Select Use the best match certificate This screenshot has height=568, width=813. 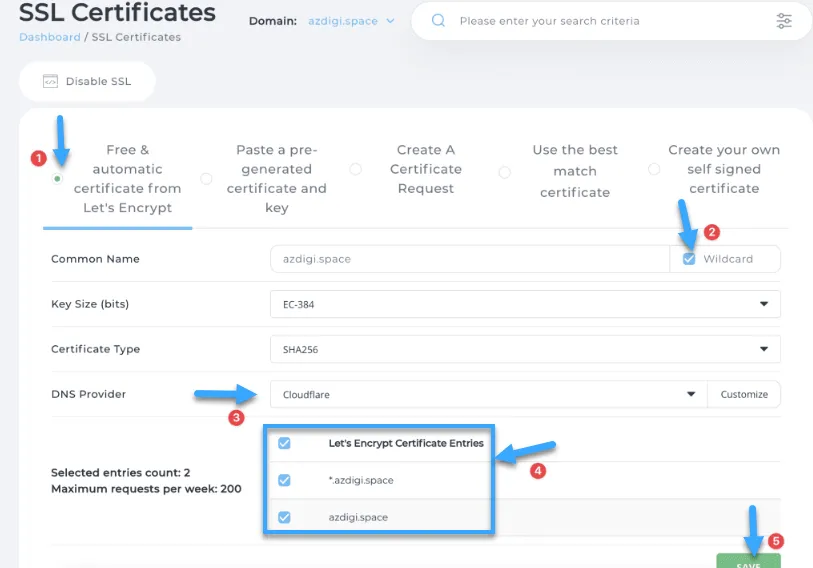coord(504,172)
